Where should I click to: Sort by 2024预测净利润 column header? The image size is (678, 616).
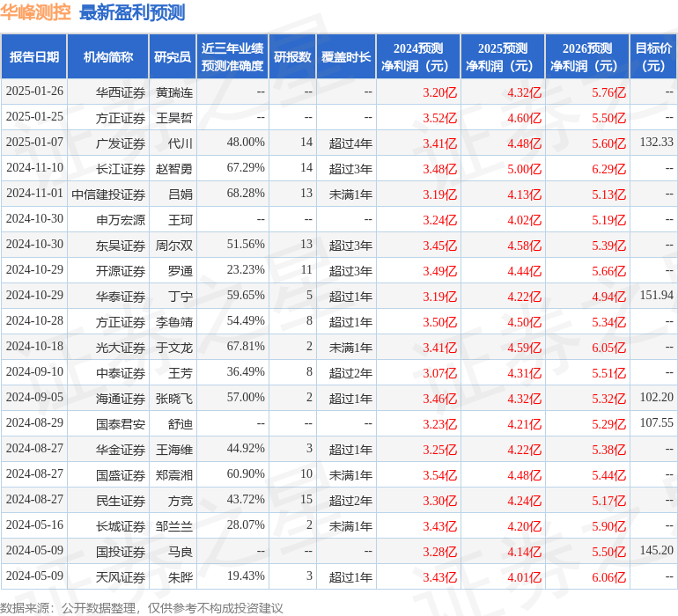[418, 57]
